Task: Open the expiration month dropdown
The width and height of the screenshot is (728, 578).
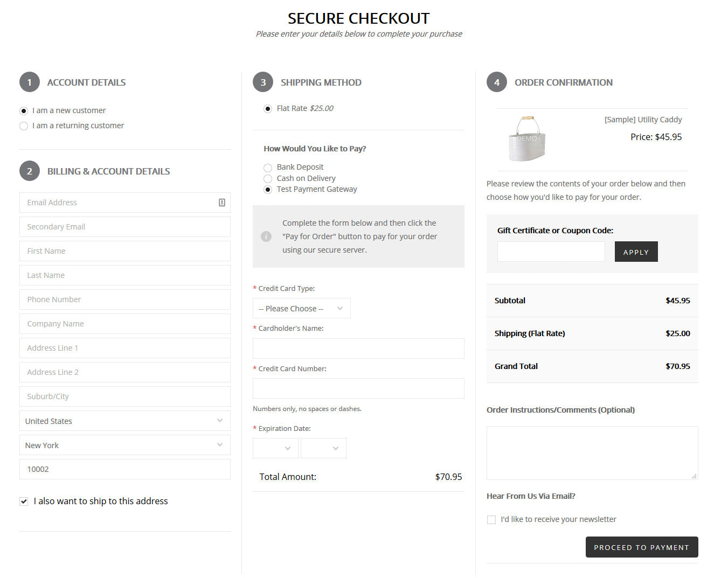Action: point(275,448)
